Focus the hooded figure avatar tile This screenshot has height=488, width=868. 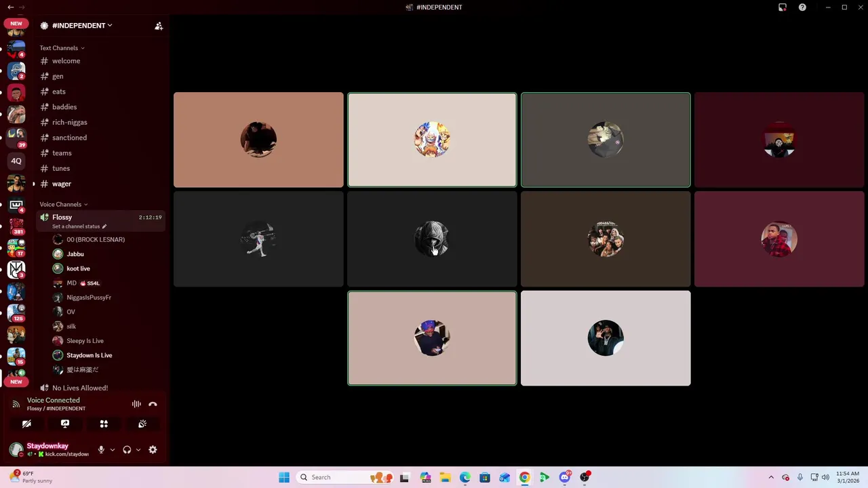432,239
